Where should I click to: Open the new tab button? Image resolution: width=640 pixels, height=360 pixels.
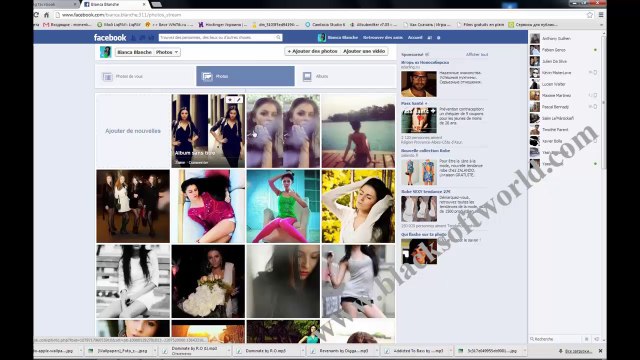pos(156,4)
